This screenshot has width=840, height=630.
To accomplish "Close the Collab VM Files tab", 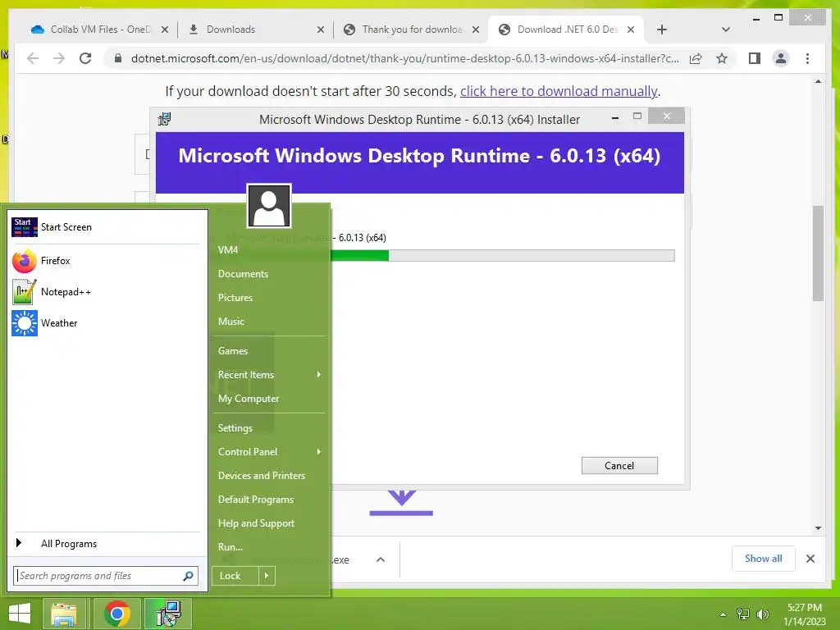I will pyautogui.click(x=165, y=30).
